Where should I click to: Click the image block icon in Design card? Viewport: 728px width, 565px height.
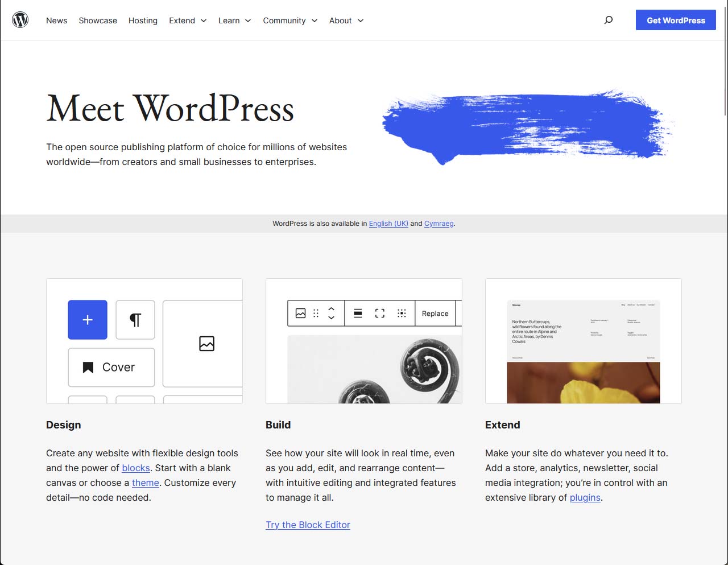(206, 344)
